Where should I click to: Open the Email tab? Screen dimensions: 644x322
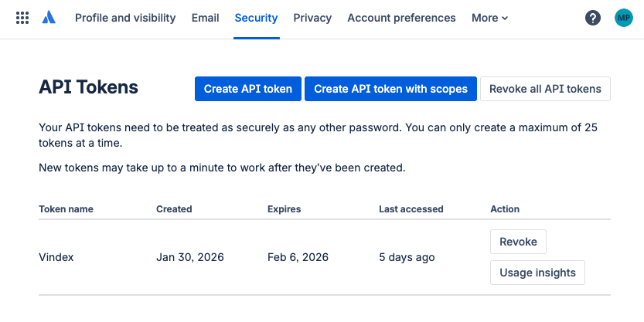(x=206, y=18)
